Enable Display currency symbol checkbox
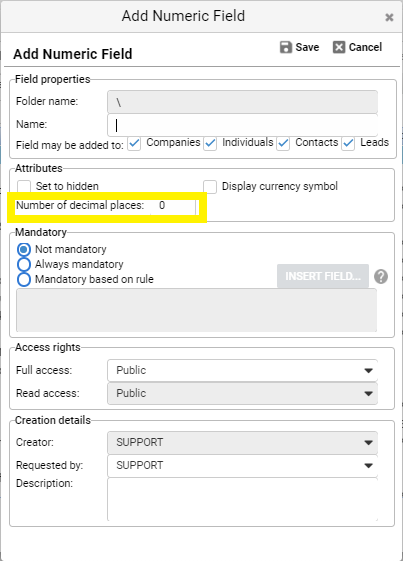 (x=210, y=187)
